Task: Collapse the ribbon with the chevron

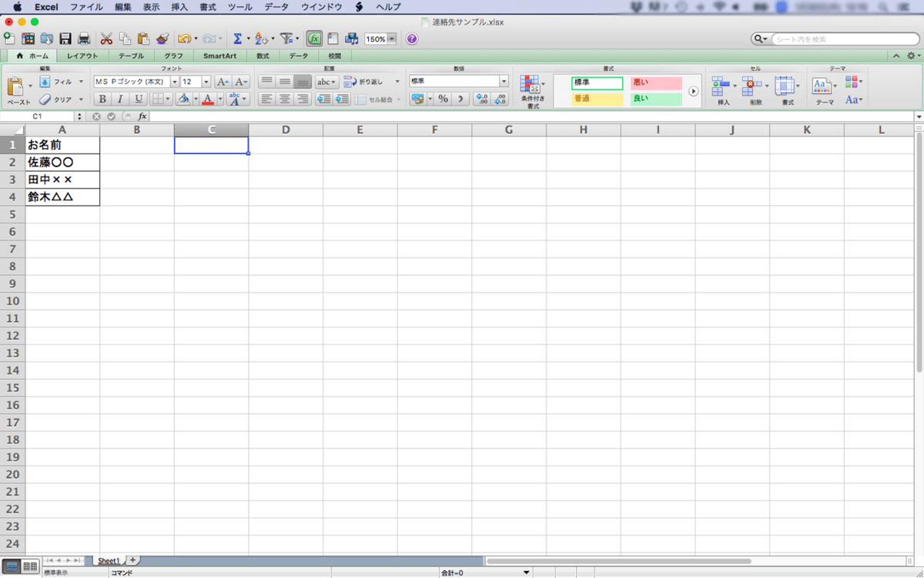Action: coord(896,56)
